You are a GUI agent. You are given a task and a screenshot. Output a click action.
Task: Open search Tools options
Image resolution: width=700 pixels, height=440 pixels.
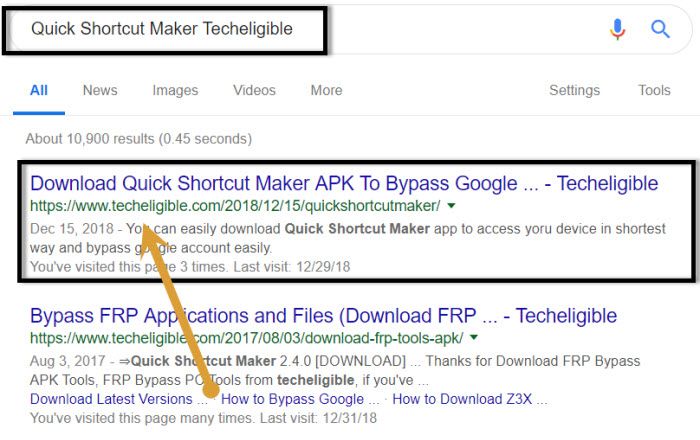coord(654,90)
